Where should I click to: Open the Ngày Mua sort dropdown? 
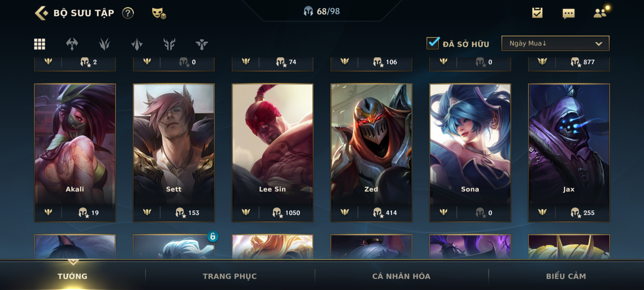pyautogui.click(x=555, y=43)
